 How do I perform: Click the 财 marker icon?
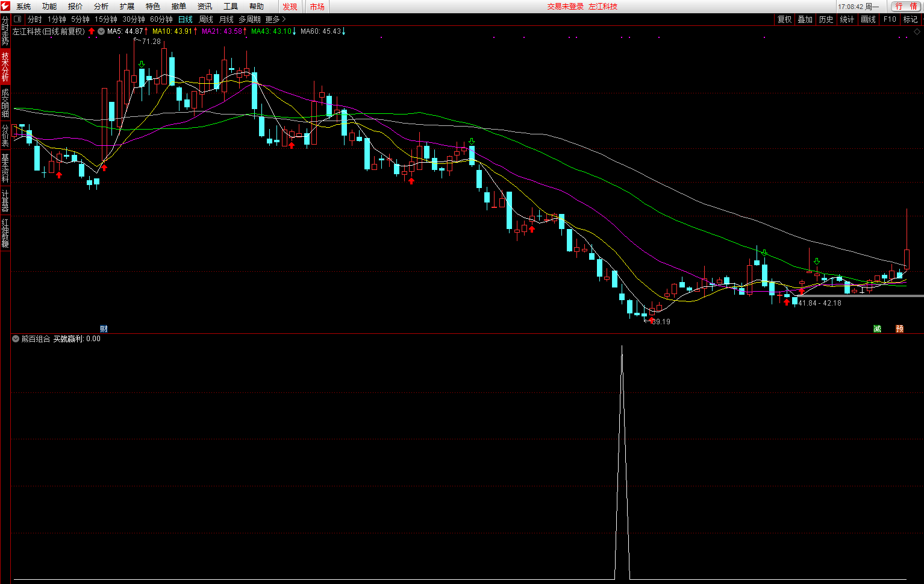[104, 328]
